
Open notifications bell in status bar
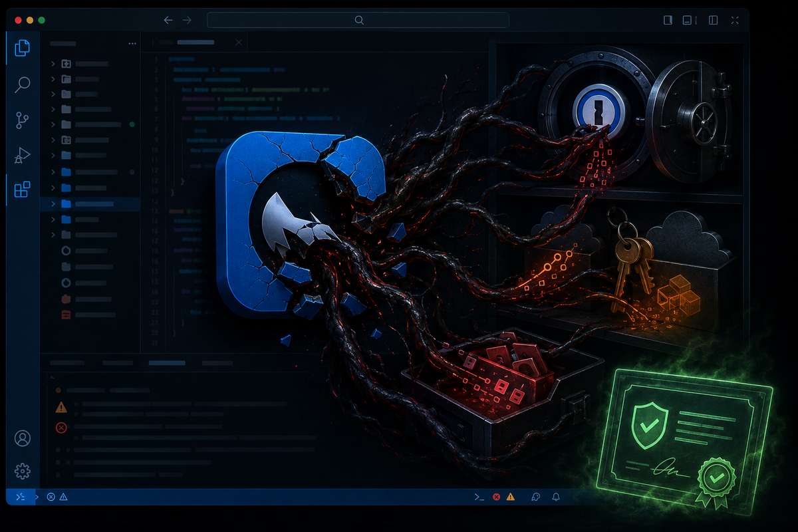point(556,497)
